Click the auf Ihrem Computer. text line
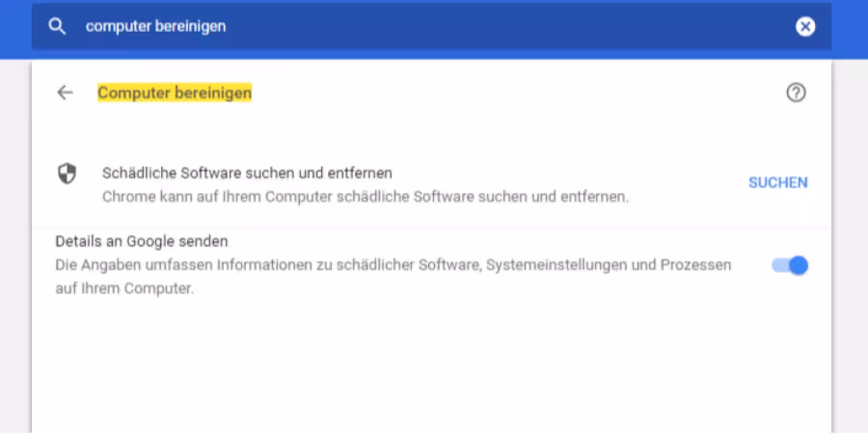This screenshot has width=868, height=434. [x=124, y=289]
